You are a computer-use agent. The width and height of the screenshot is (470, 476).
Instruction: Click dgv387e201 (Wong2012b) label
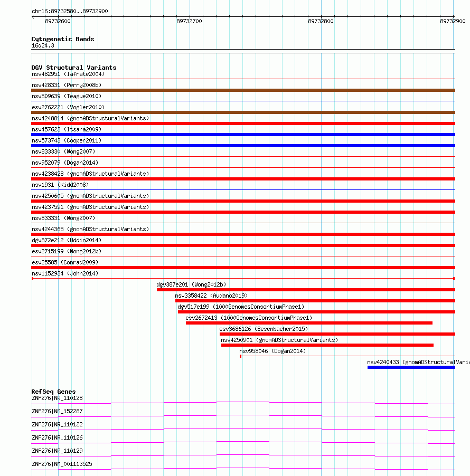(191, 285)
